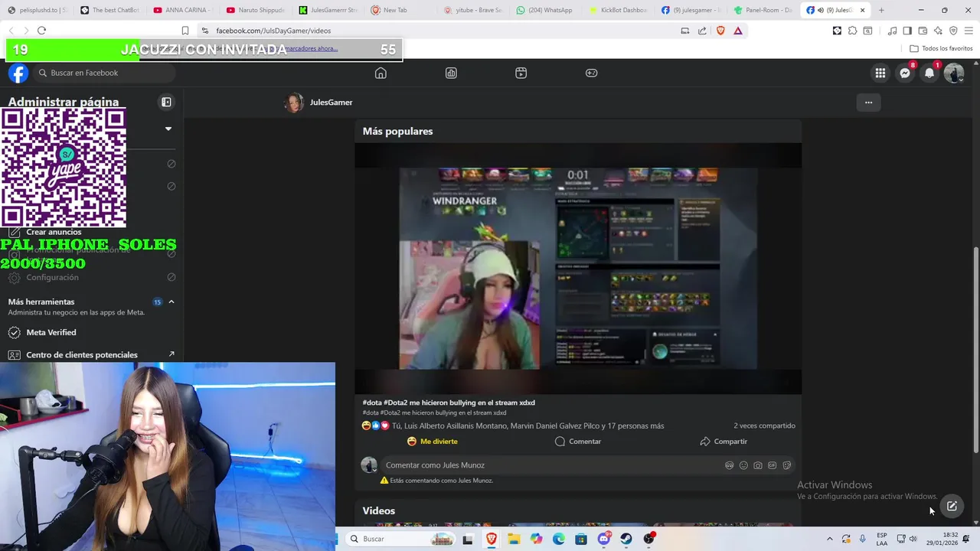Open the browser main hamburger menu
The width and height of the screenshot is (980, 551).
969,31
